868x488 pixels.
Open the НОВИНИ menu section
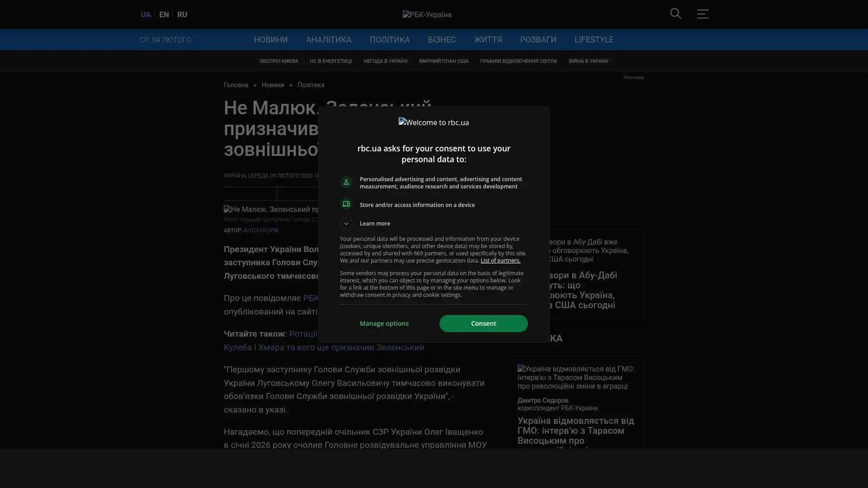coord(270,40)
